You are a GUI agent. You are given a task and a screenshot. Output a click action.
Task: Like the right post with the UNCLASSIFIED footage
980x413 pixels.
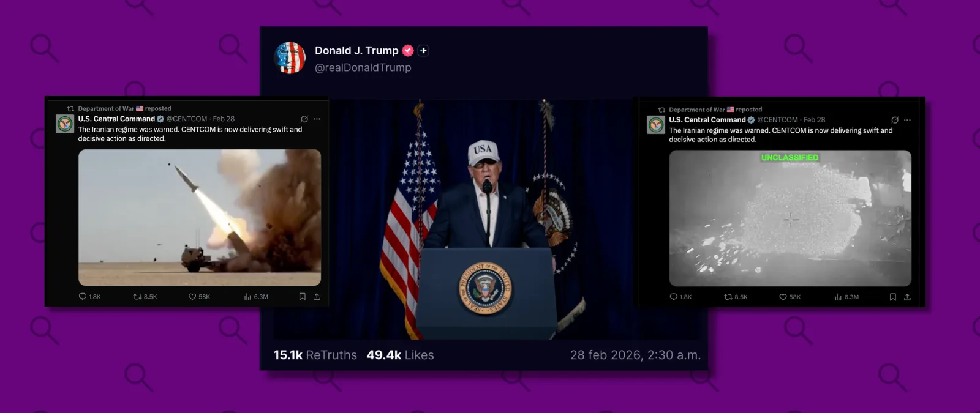pyautogui.click(x=783, y=297)
